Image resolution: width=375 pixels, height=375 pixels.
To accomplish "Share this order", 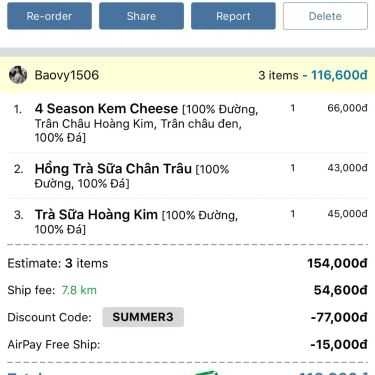I will tap(141, 16).
